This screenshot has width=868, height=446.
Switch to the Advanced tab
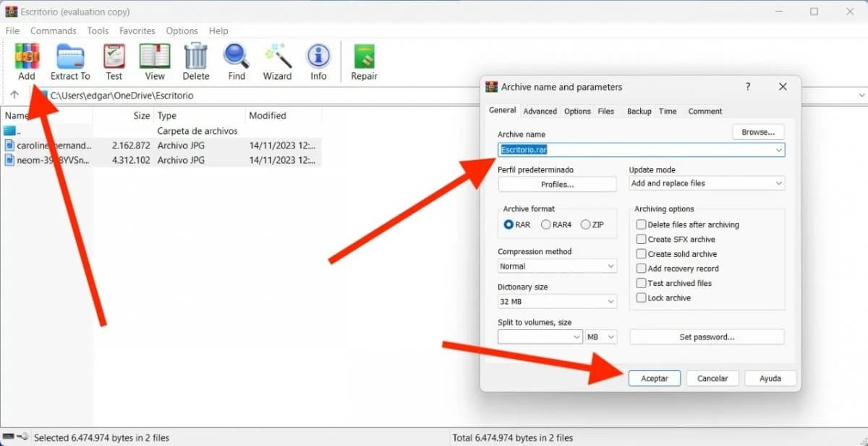point(540,111)
